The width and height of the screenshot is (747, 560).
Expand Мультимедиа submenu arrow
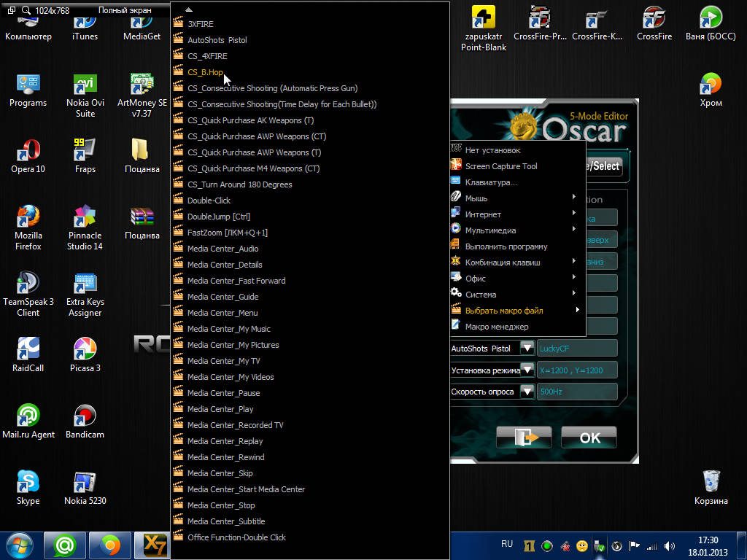click(574, 230)
